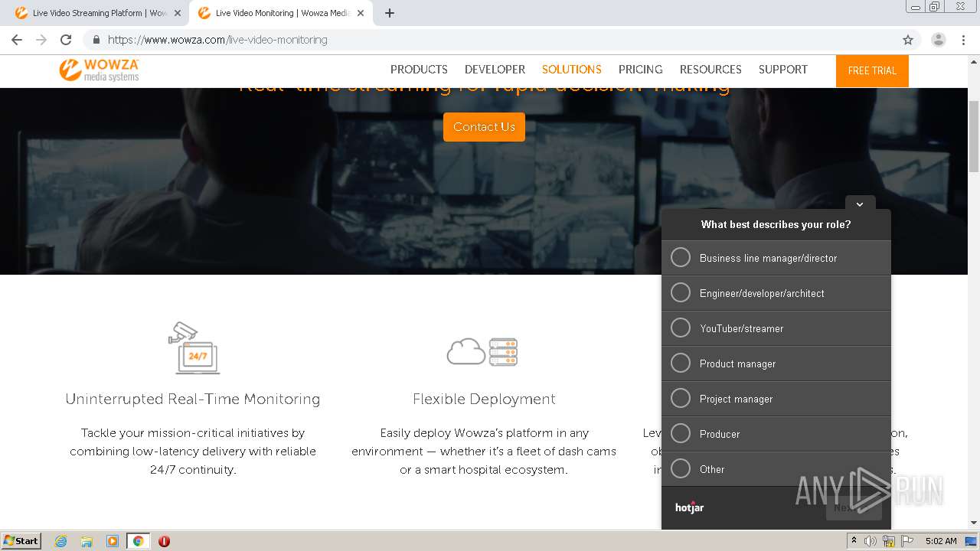Image resolution: width=980 pixels, height=551 pixels.
Task: Collapse the Hotjar survey with chevron
Action: point(860,204)
